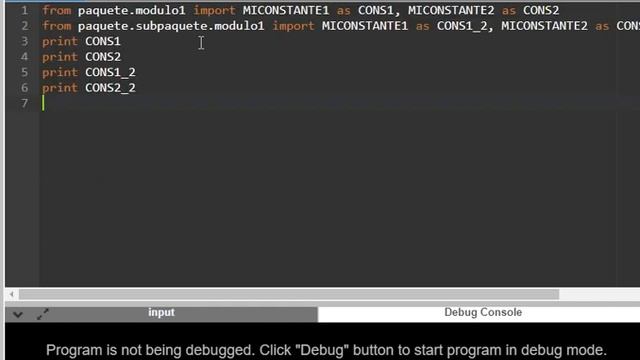
Task: Click 'CONS1_2,' alias on line 2
Action: [465, 26]
